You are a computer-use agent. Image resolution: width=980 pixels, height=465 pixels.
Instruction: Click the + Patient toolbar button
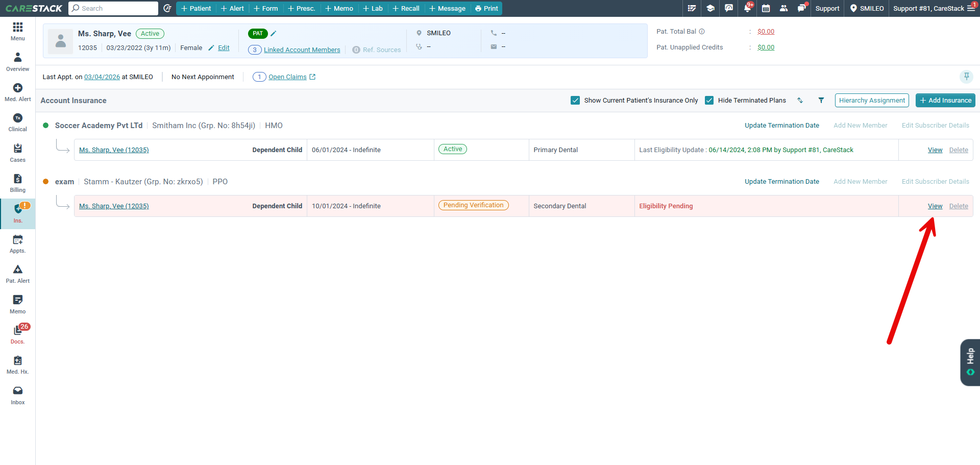coord(196,8)
